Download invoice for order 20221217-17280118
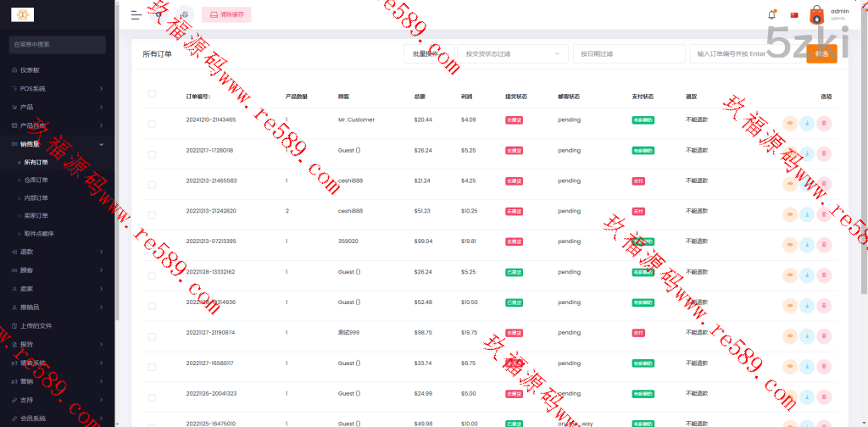Image resolution: width=868 pixels, height=427 pixels. [807, 153]
